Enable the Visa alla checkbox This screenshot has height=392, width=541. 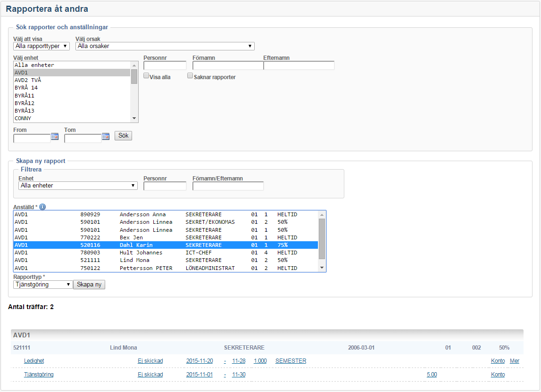[147, 76]
